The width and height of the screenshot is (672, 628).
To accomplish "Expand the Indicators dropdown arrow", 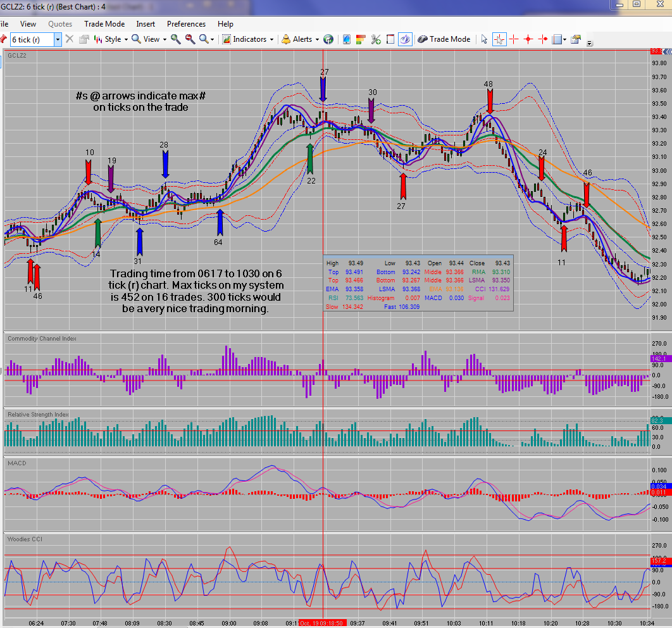I will (x=271, y=39).
